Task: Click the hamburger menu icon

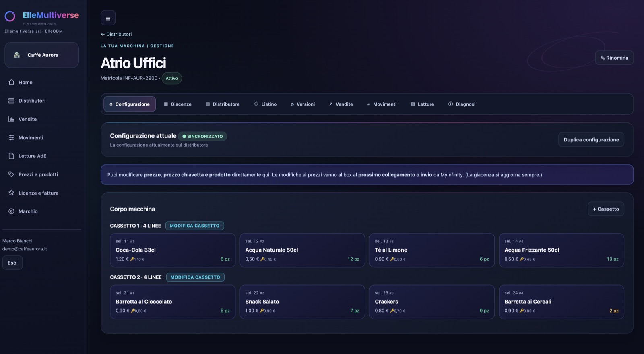Action: pyautogui.click(x=108, y=18)
